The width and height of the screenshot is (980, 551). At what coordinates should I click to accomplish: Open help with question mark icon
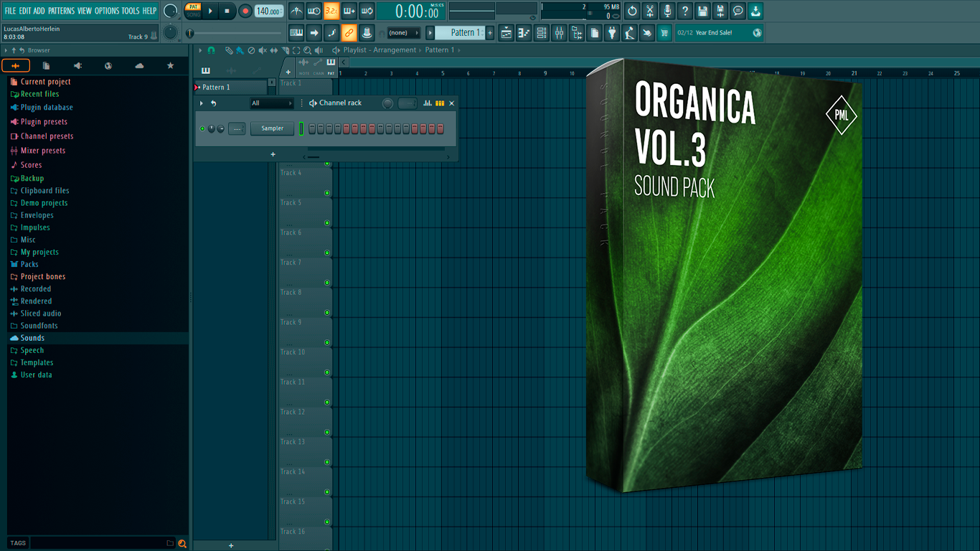[685, 11]
